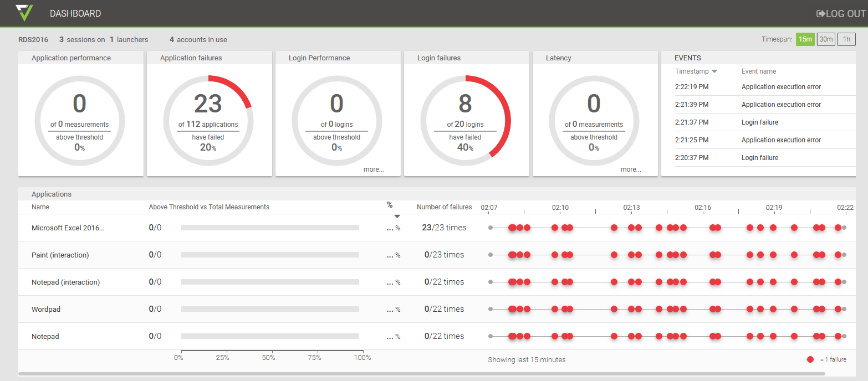The width and height of the screenshot is (868, 381).
Task: Click the 0/23 times count for Paint
Action: click(444, 255)
